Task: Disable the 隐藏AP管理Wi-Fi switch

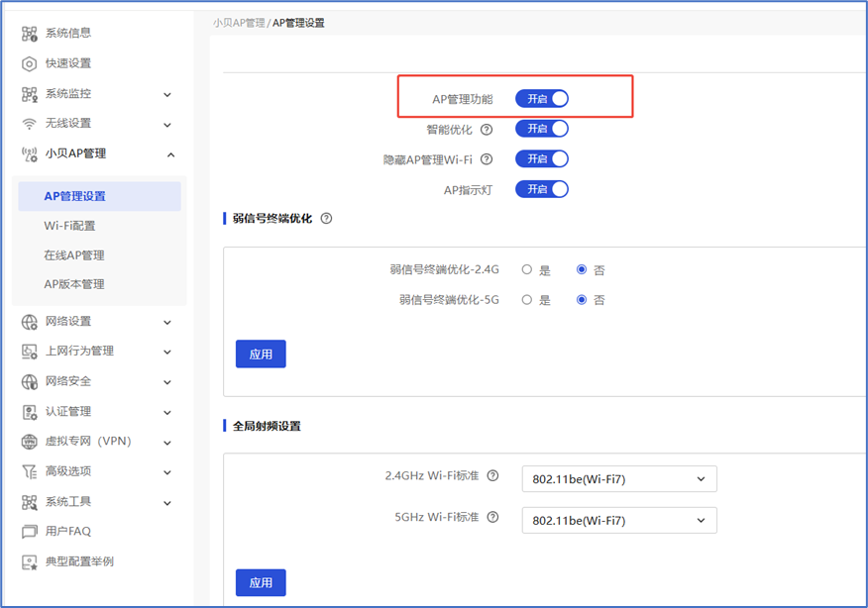Action: coord(541,159)
